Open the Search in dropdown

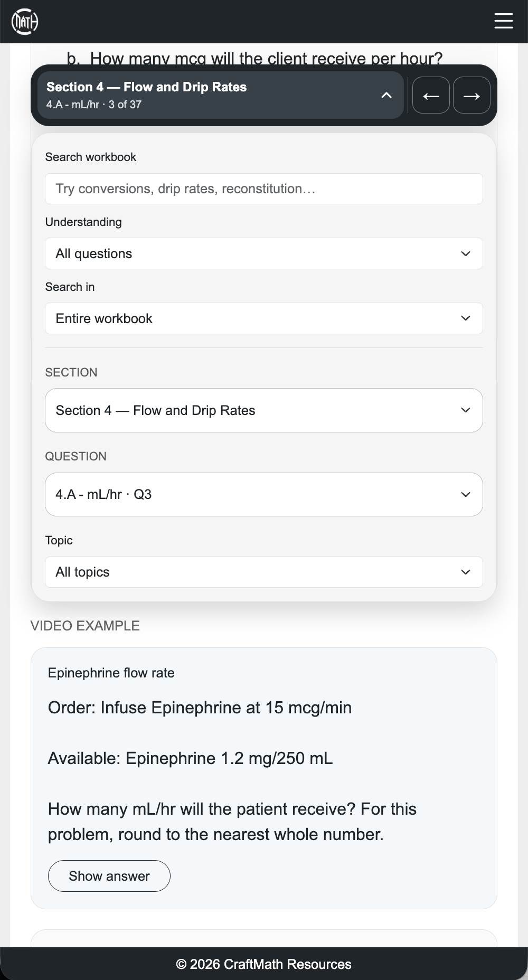(x=264, y=318)
